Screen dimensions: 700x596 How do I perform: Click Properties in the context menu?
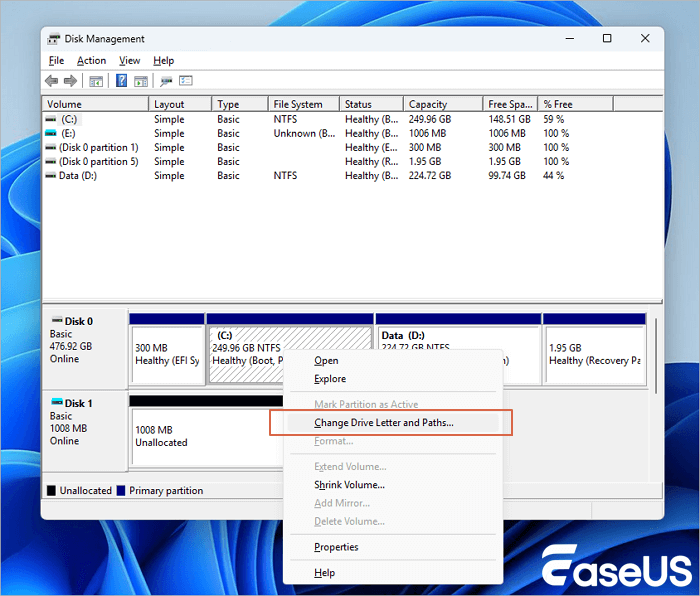coord(336,547)
